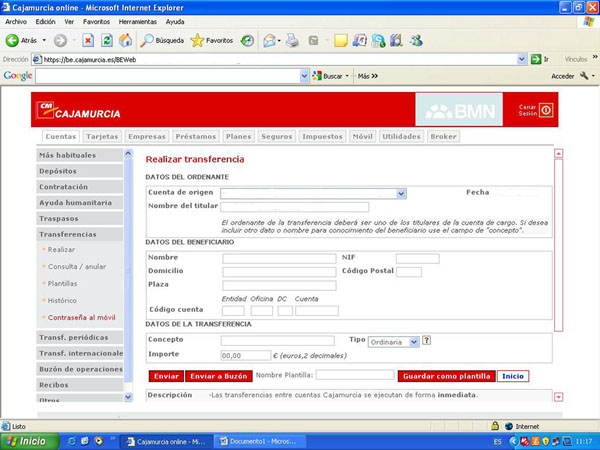This screenshot has height=450, width=600.
Task: Open the Traspasos sidebar section
Action: [x=80, y=218]
